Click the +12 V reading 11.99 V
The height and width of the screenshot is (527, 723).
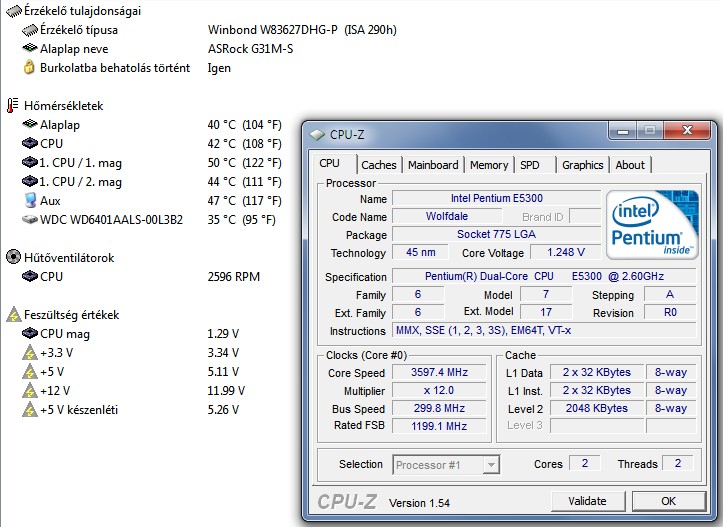226,391
